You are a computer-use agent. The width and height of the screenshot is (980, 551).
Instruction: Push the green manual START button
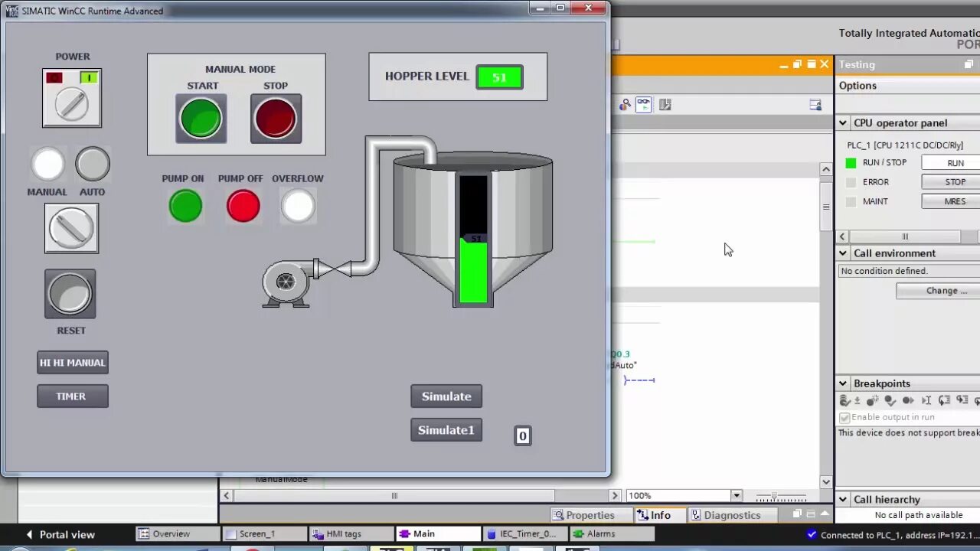tap(201, 119)
